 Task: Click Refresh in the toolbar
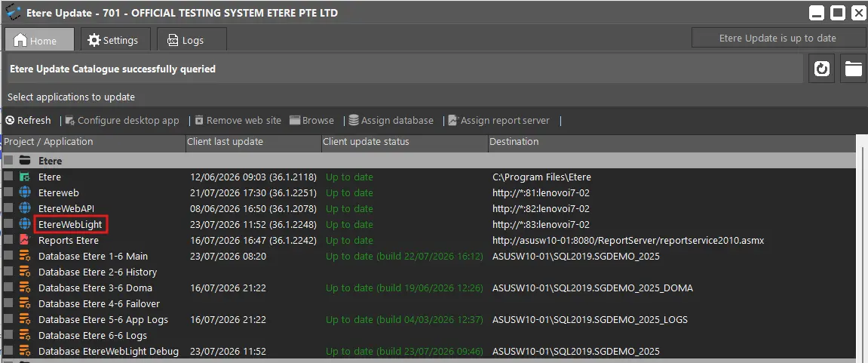coord(28,120)
